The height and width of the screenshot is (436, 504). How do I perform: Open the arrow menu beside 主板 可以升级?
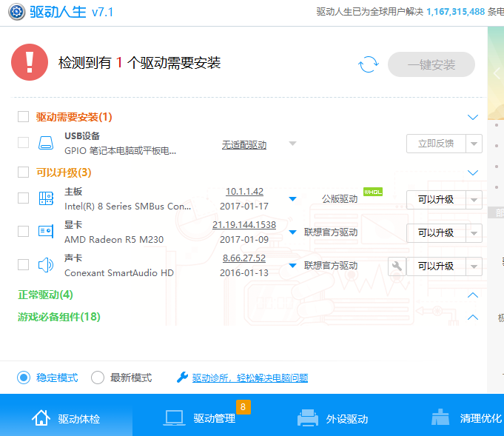[x=474, y=200]
